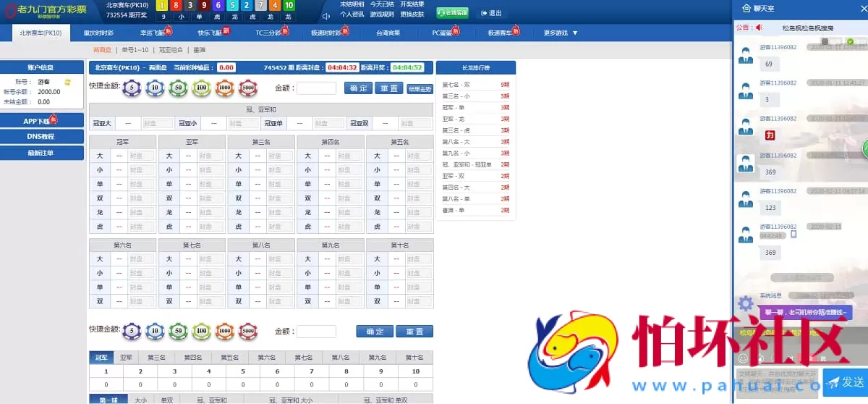Click the top 重置 reset button

click(x=389, y=88)
